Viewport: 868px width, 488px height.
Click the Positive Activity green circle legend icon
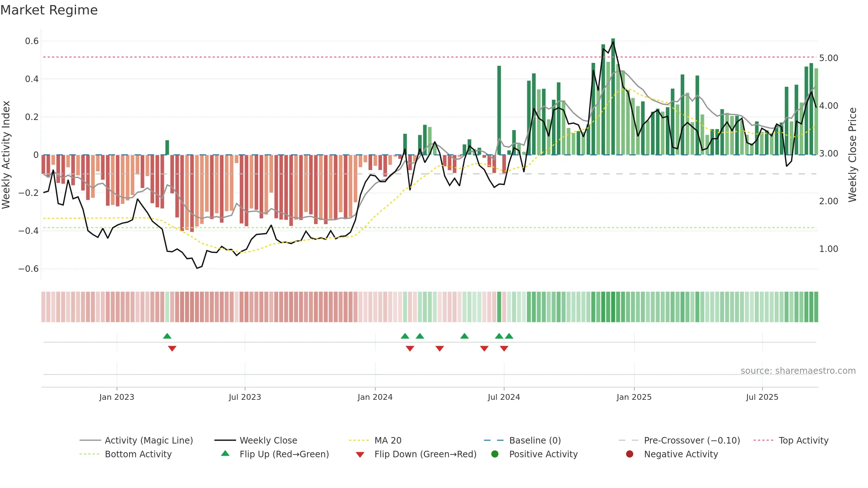pos(495,454)
